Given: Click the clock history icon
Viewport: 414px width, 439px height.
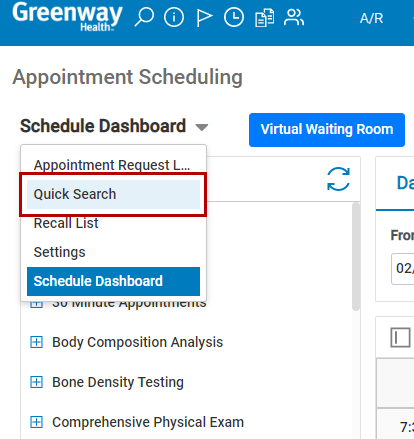Looking at the screenshot, I should [x=234, y=17].
